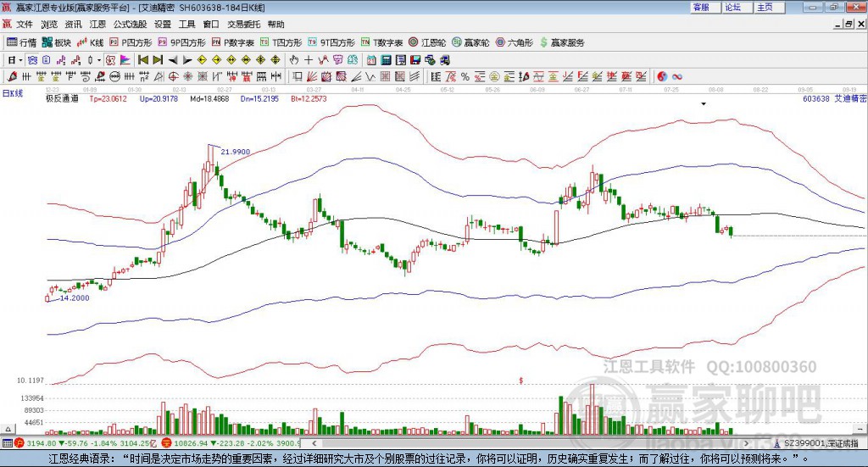Select the zigzag V-line drawing tool
Screen dimensions: 868x467
pos(370,77)
